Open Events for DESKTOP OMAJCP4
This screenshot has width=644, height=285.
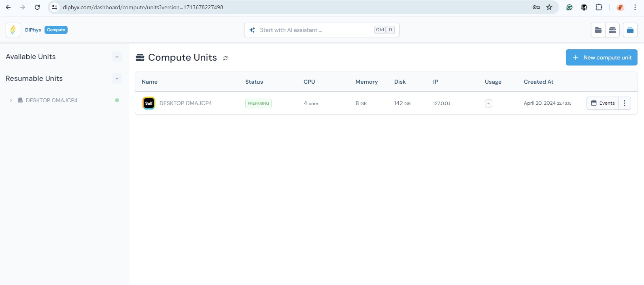tap(602, 103)
